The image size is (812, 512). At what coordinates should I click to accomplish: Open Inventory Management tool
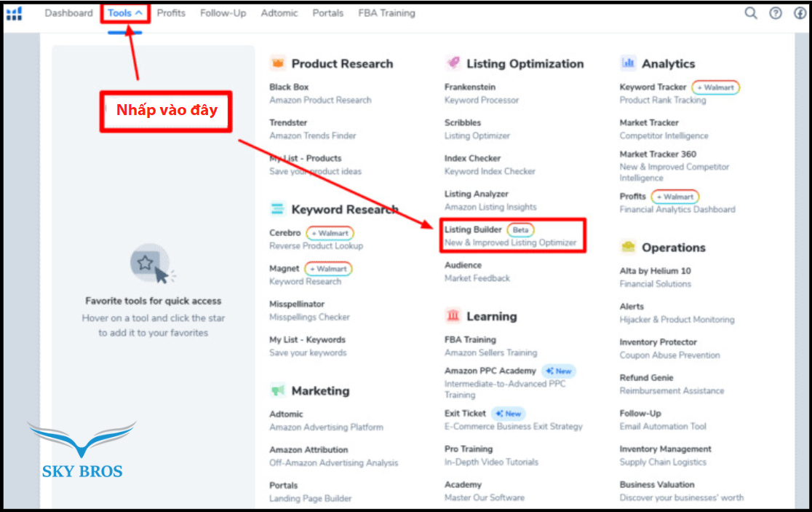(x=665, y=449)
